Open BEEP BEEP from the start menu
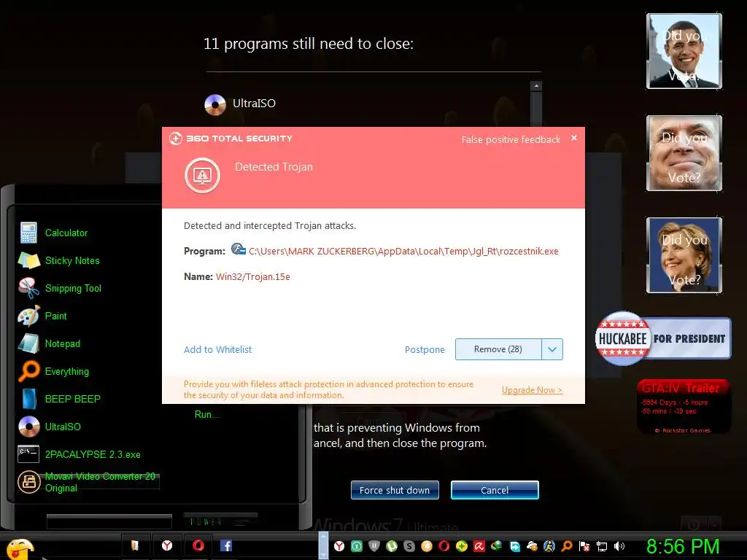Image resolution: width=747 pixels, height=560 pixels. (x=60, y=399)
